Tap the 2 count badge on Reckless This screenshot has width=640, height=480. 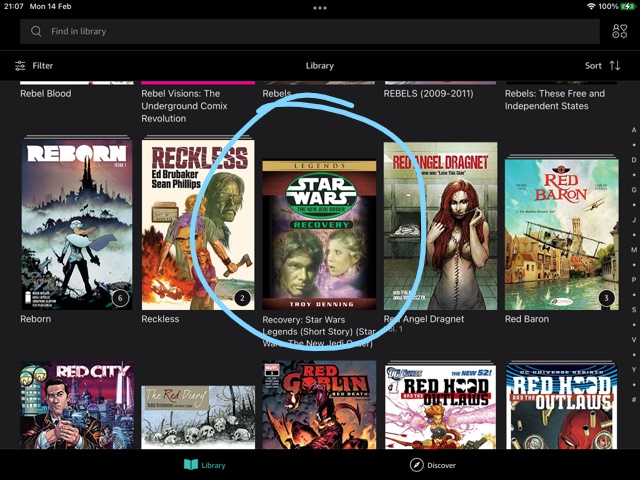[242, 298]
